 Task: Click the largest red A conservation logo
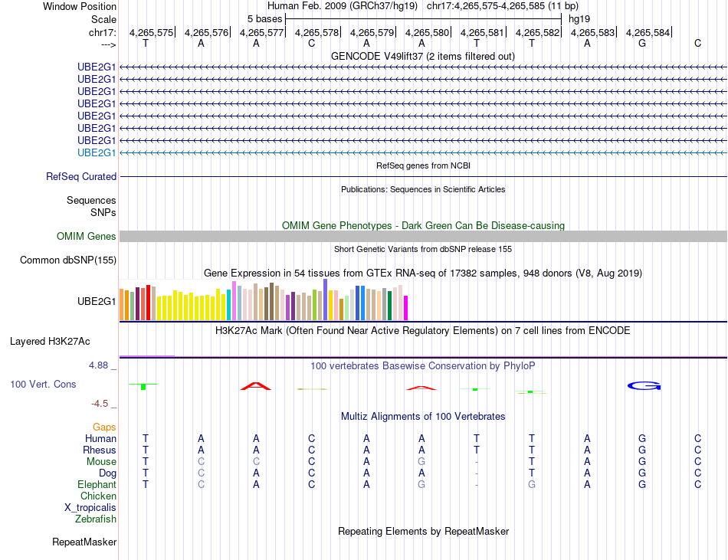click(x=256, y=386)
